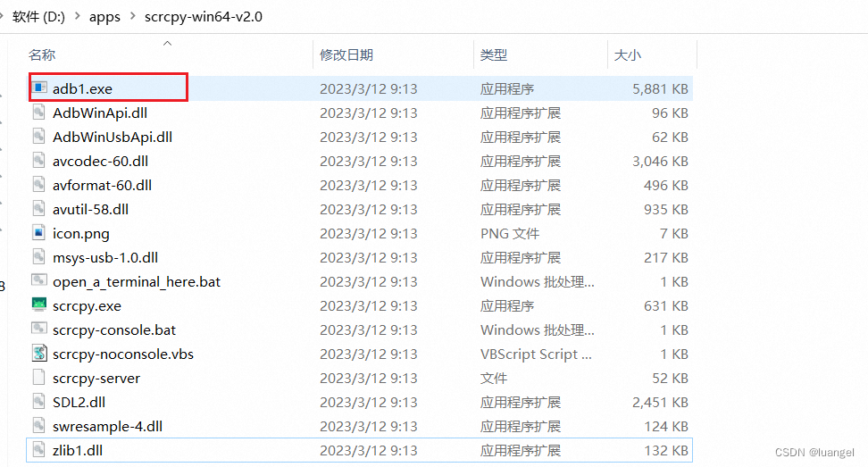
Task: Click the green scrcpy.exe application icon
Action: coord(39,304)
